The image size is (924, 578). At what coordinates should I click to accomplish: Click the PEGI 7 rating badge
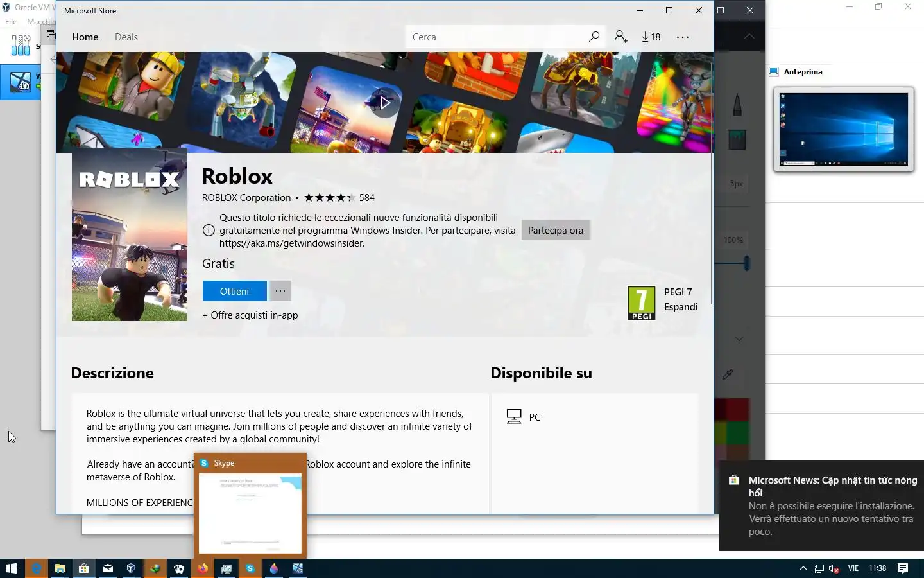642,303
